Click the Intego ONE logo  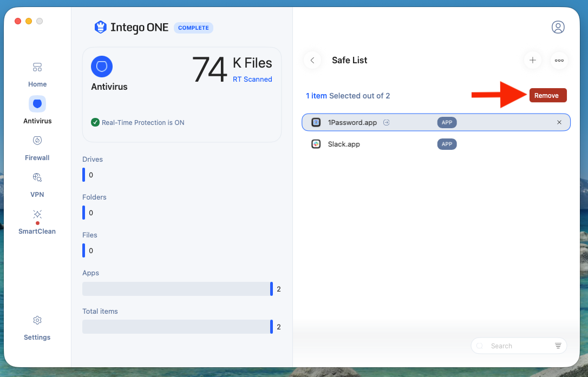[131, 28]
